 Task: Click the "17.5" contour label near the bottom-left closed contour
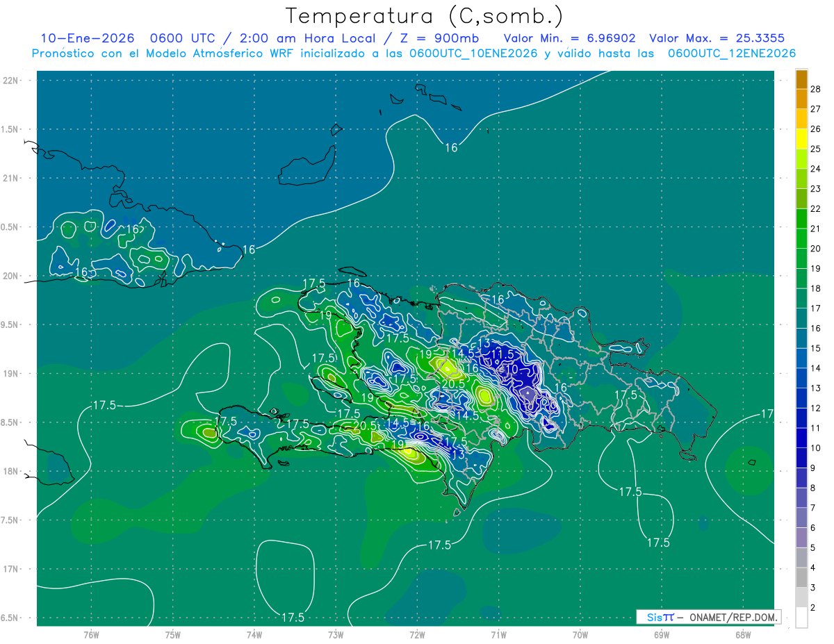pyautogui.click(x=293, y=617)
